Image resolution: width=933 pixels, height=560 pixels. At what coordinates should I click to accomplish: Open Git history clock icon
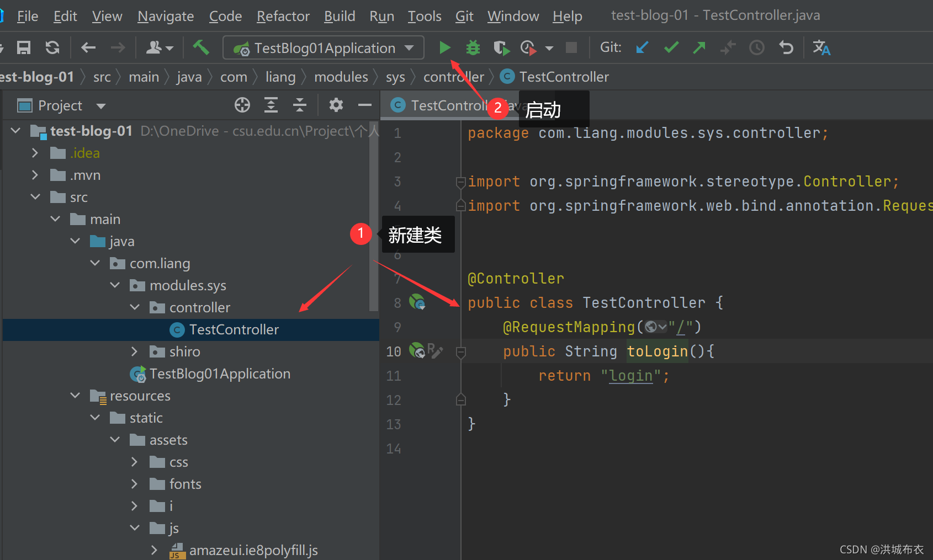pyautogui.click(x=757, y=48)
